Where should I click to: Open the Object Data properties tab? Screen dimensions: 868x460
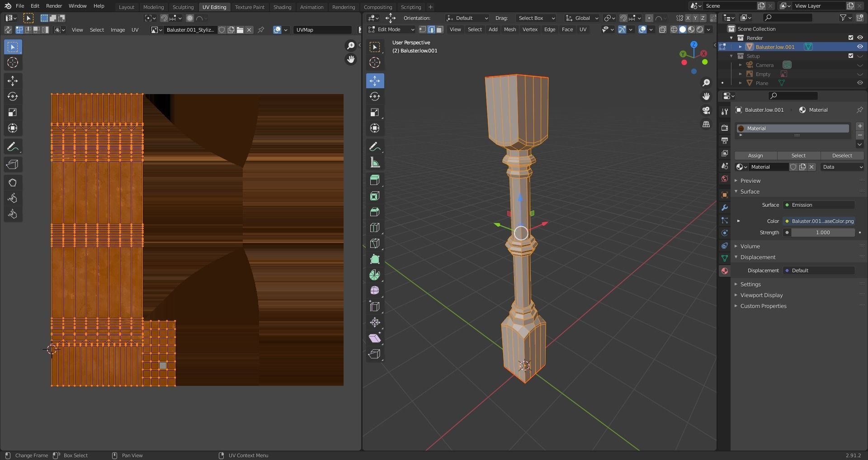click(x=725, y=258)
